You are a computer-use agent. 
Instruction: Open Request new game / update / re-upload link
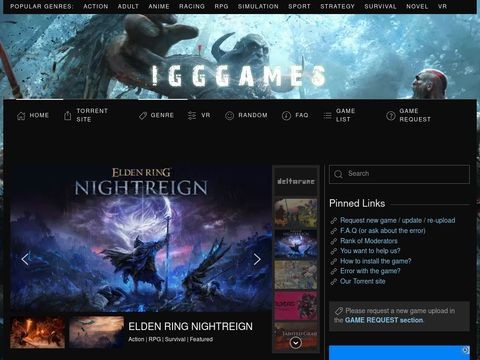point(397,220)
